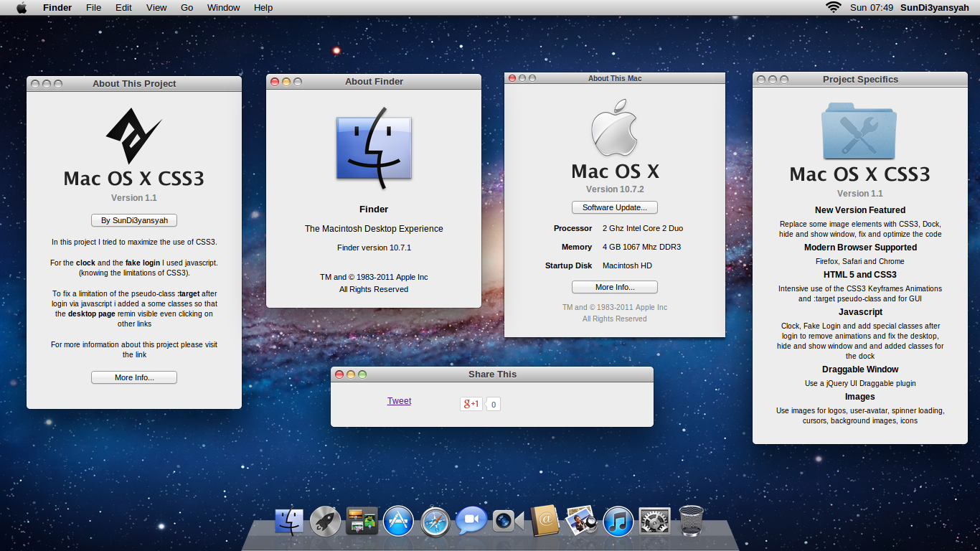Click 4 GB 1067 Mhz DDR3 value

tap(642, 247)
